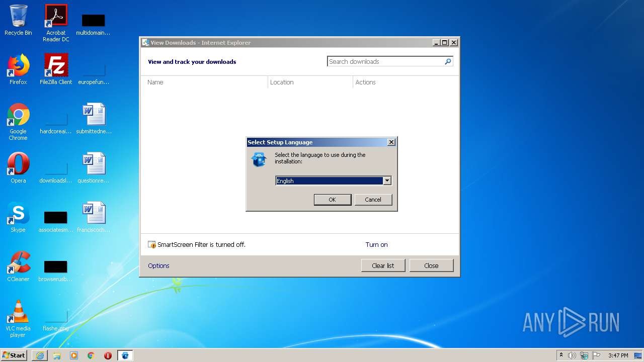Open FileZilla Client shortcut

click(x=56, y=69)
